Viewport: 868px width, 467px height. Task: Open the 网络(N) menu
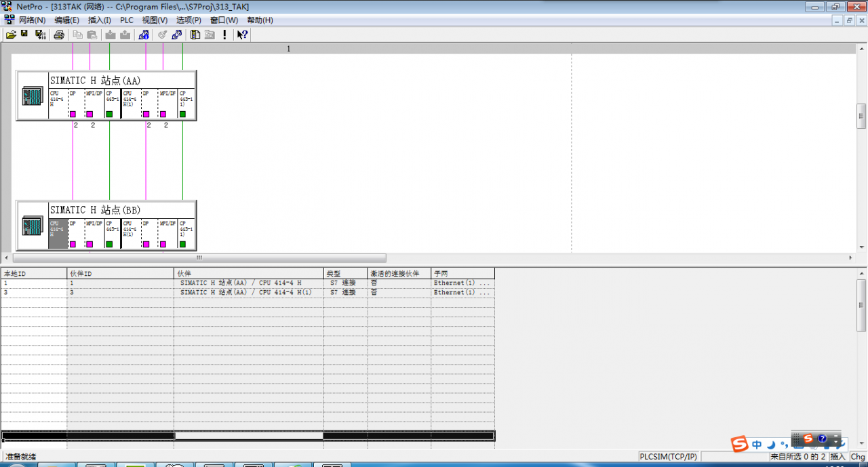pyautogui.click(x=32, y=20)
